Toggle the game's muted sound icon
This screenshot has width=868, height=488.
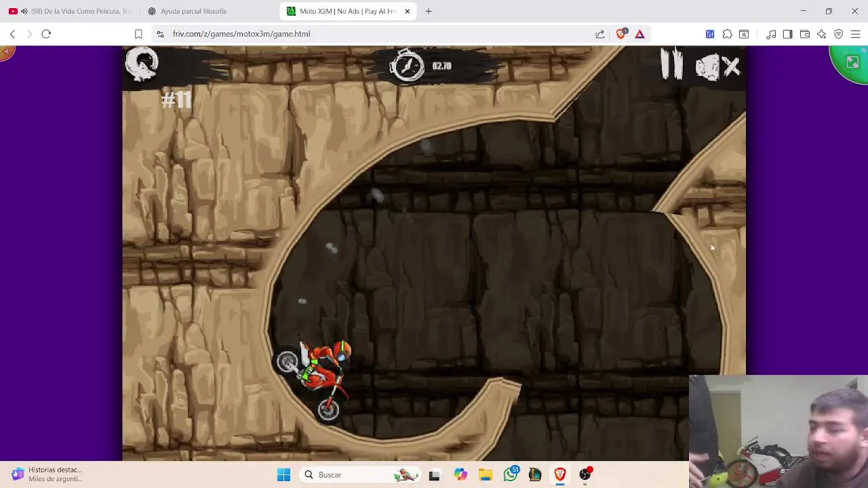[x=717, y=66]
